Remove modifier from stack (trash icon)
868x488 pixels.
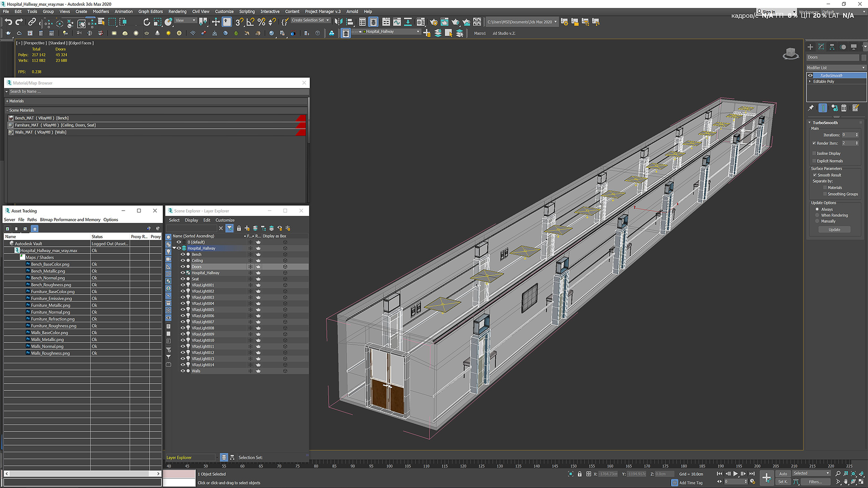coord(844,108)
